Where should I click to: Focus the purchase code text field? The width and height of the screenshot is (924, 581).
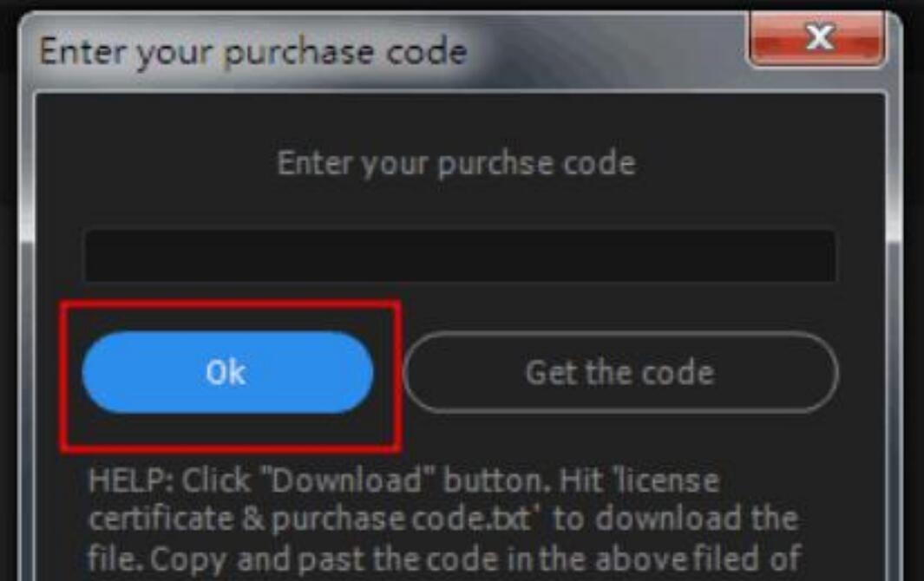click(x=460, y=256)
